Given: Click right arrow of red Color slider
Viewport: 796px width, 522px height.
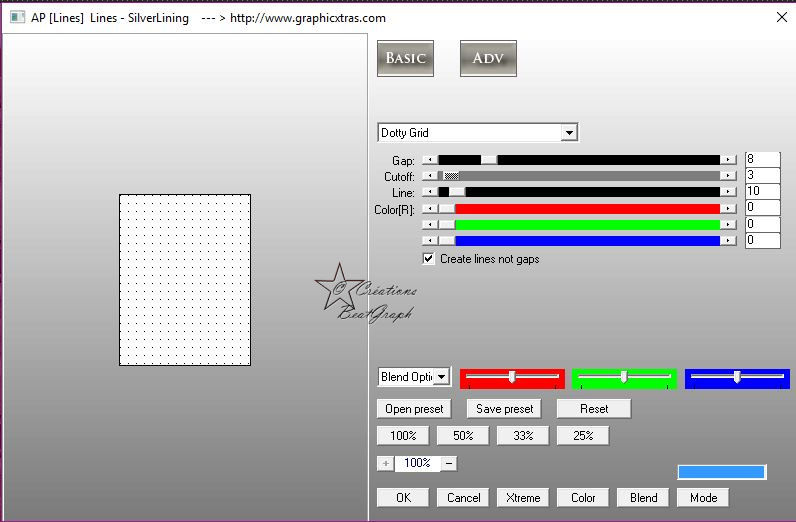Looking at the screenshot, I should click(x=728, y=209).
